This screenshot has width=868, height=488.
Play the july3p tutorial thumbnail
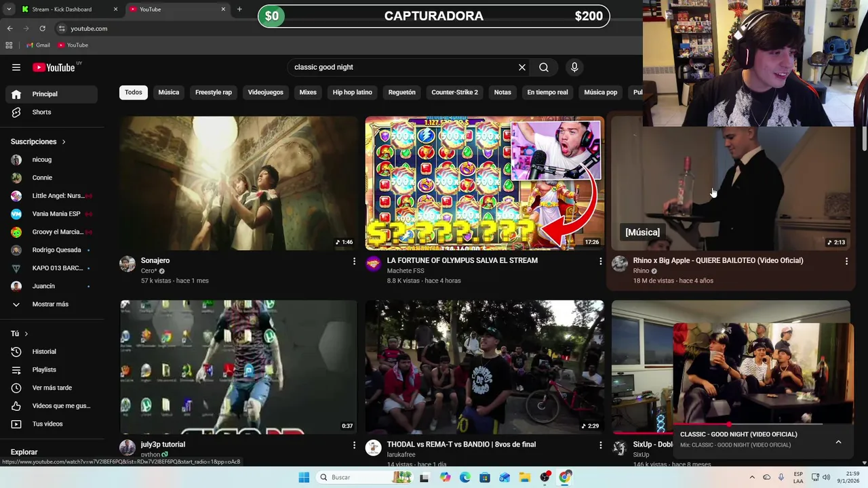tap(239, 367)
